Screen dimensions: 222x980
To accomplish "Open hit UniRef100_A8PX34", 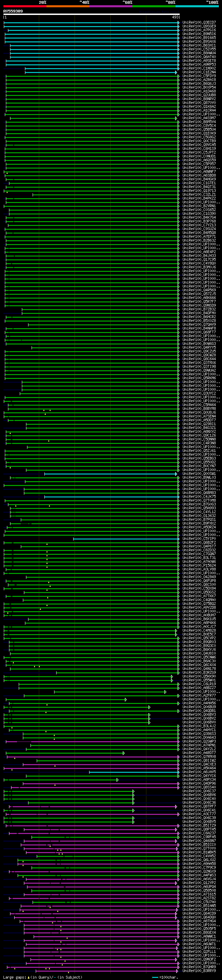I will (x=199, y=780).
